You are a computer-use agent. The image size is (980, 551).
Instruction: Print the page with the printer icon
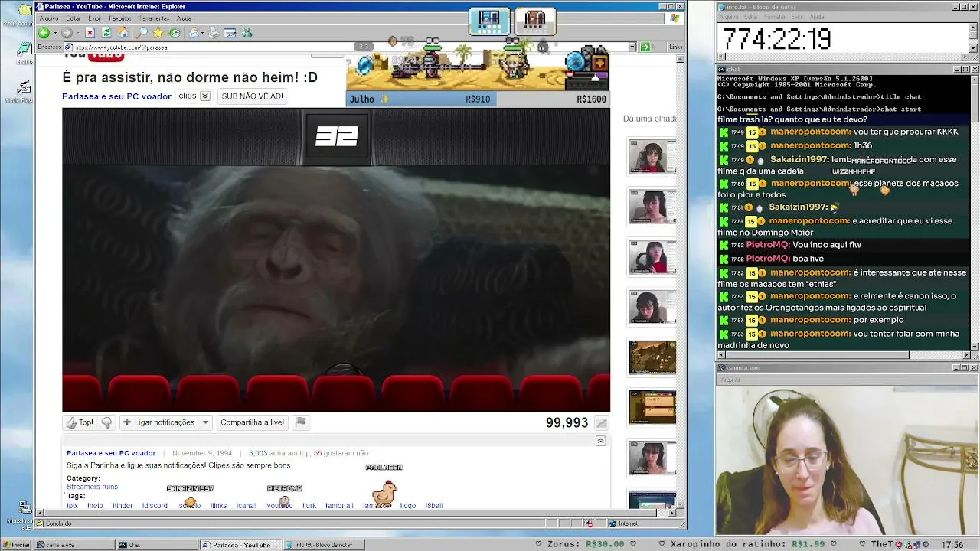coord(215,33)
